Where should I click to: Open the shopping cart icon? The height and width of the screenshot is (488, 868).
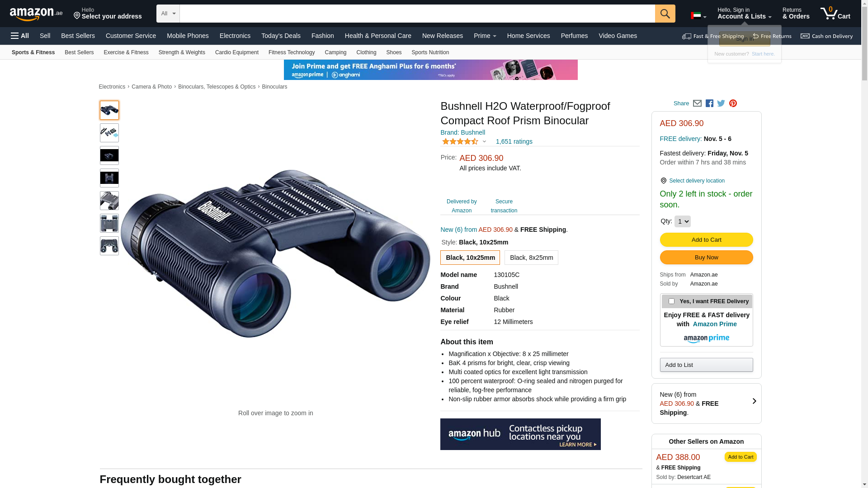pyautogui.click(x=835, y=13)
